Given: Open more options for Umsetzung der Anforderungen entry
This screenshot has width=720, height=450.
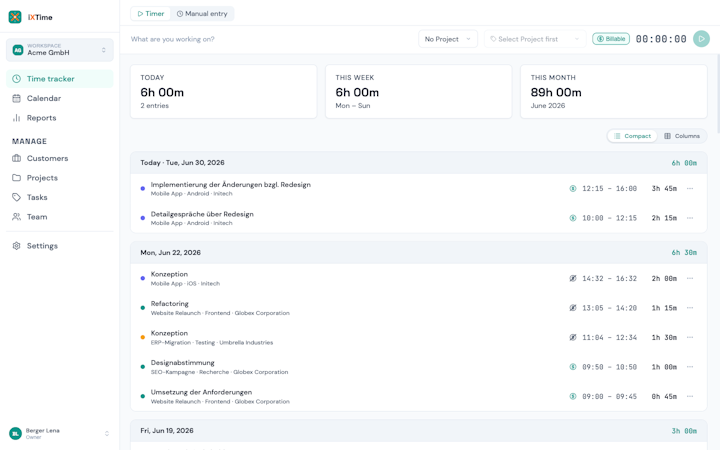Looking at the screenshot, I should [690, 396].
